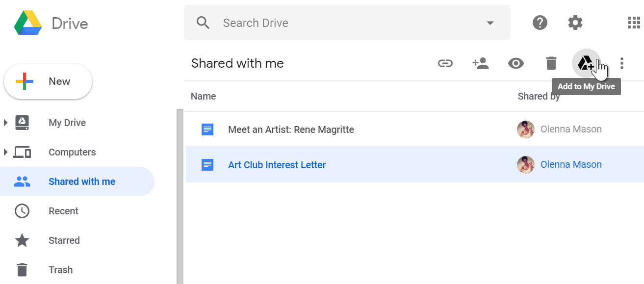Open the Settings gear

[575, 23]
